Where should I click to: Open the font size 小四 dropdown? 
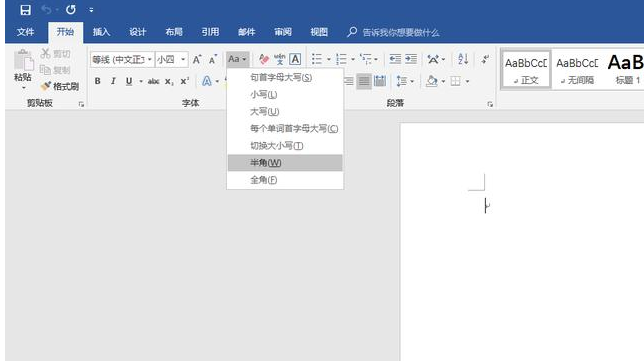click(183, 60)
